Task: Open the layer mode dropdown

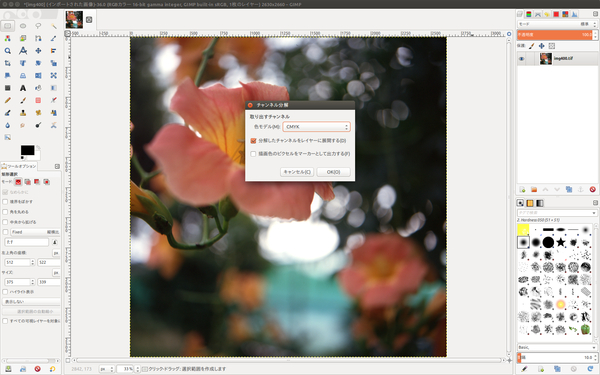Action: pos(557,24)
